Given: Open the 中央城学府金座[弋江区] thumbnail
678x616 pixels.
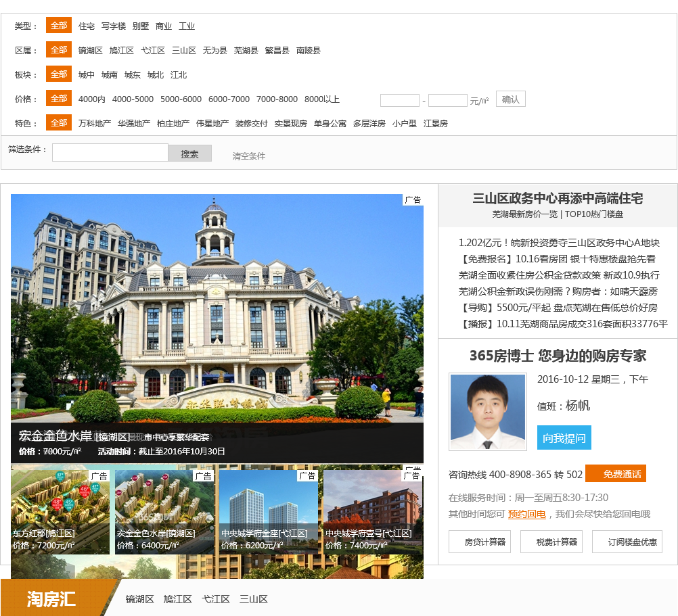Looking at the screenshot, I should click(269, 512).
